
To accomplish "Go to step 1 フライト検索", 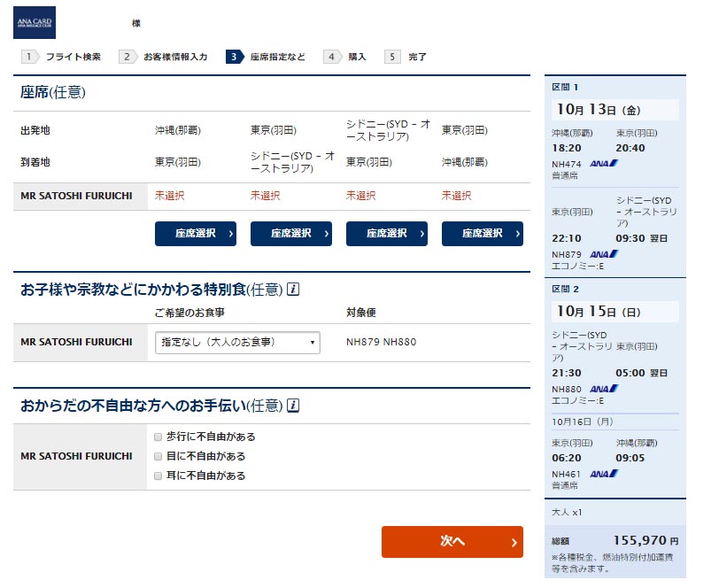I will tap(62, 57).
